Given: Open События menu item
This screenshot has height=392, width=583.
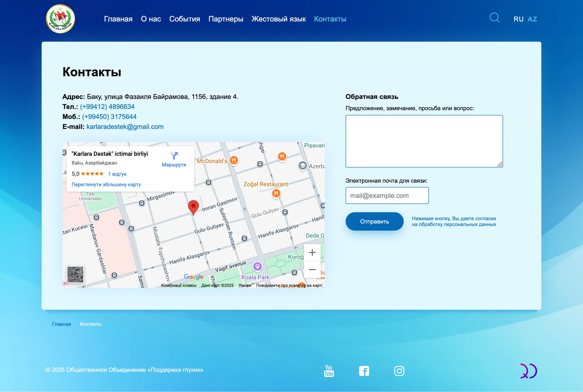Looking at the screenshot, I should point(185,19).
